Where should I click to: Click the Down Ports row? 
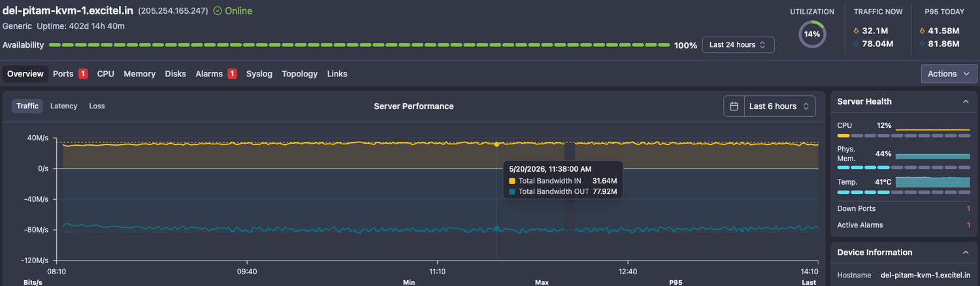(x=904, y=208)
